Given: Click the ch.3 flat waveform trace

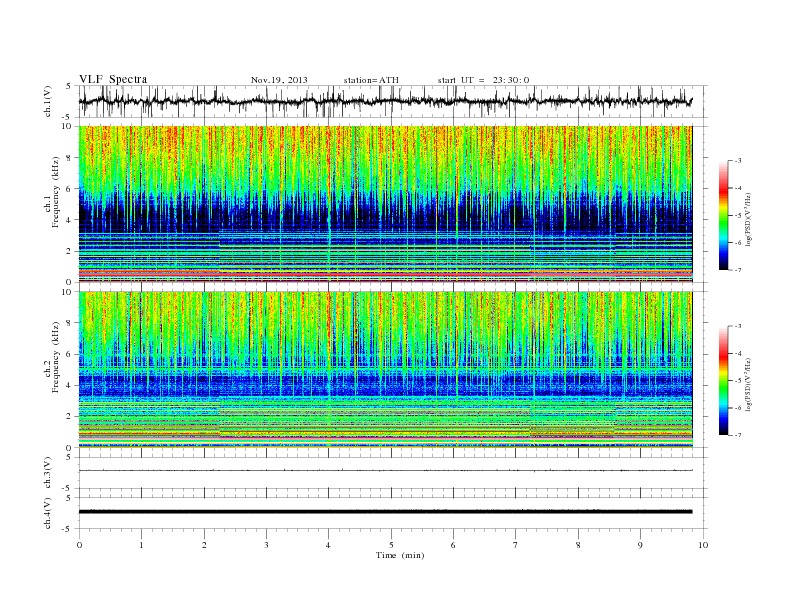Looking at the screenshot, I should pyautogui.click(x=385, y=471).
